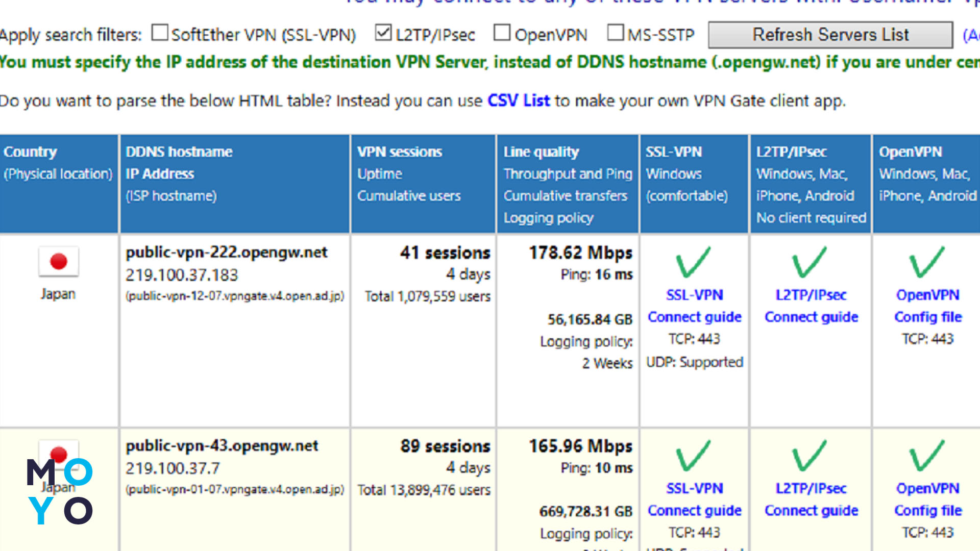Click the DDNS hostname column header
The image size is (980, 551).
coord(235,184)
